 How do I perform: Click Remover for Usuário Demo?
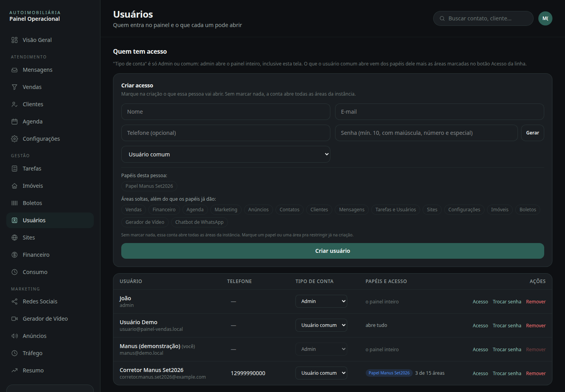tap(536, 326)
